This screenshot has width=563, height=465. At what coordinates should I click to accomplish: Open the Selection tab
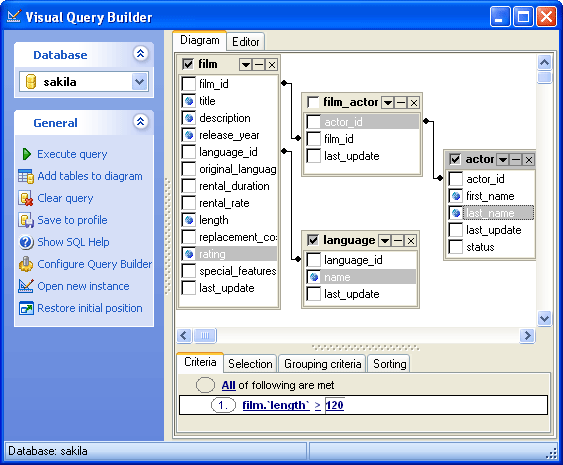coord(250,364)
